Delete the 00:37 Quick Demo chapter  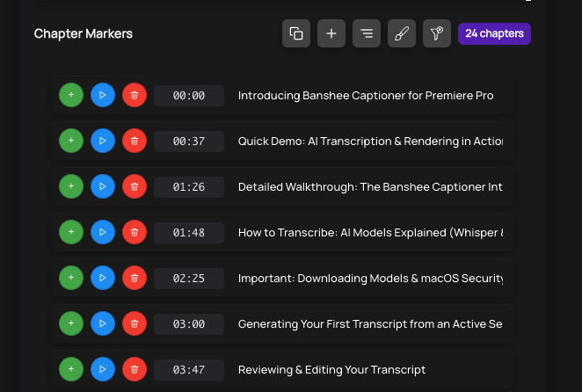tap(135, 141)
